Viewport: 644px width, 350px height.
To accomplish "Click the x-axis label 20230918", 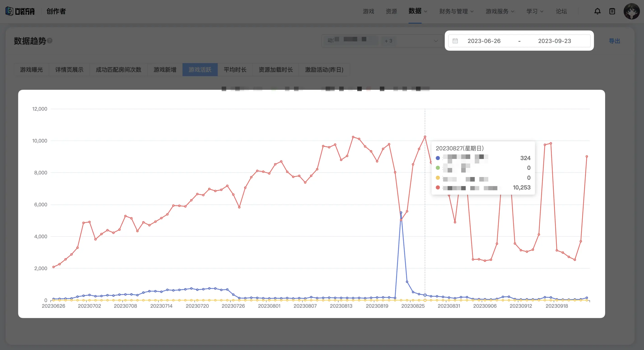I will [x=557, y=306].
